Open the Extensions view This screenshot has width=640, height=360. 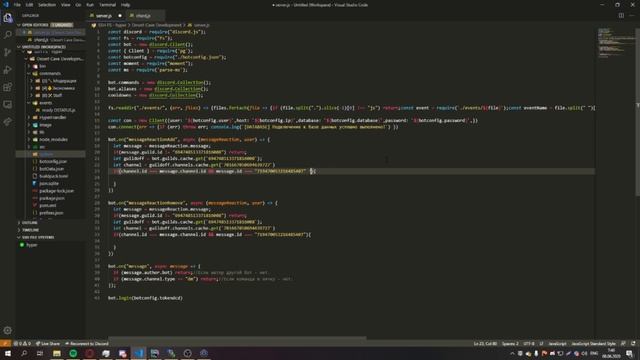click(7, 87)
